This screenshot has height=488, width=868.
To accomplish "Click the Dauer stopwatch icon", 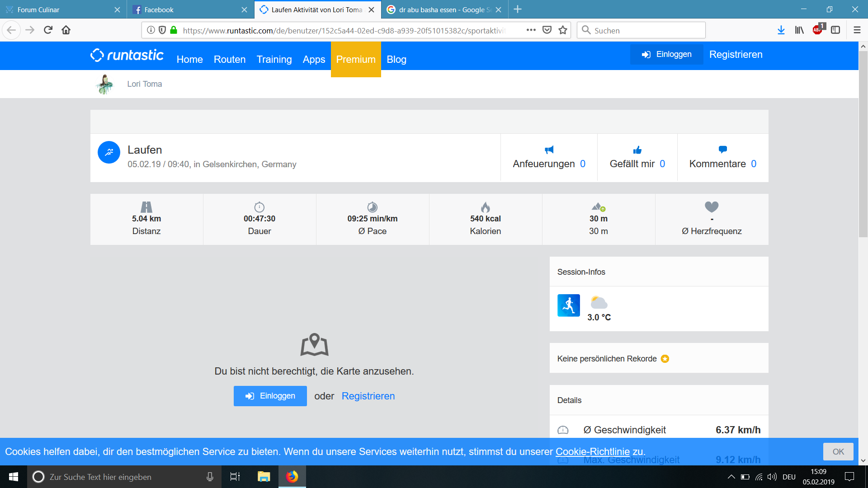I will pos(259,207).
